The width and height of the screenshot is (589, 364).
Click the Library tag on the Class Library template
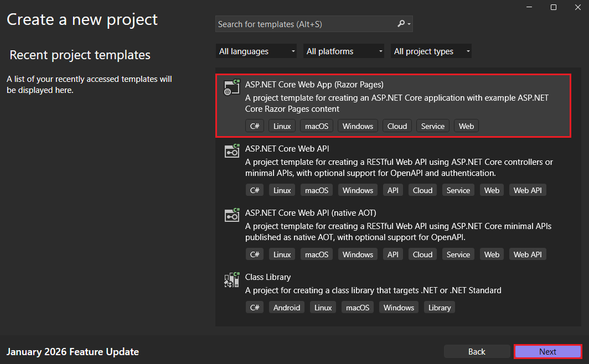(x=439, y=307)
